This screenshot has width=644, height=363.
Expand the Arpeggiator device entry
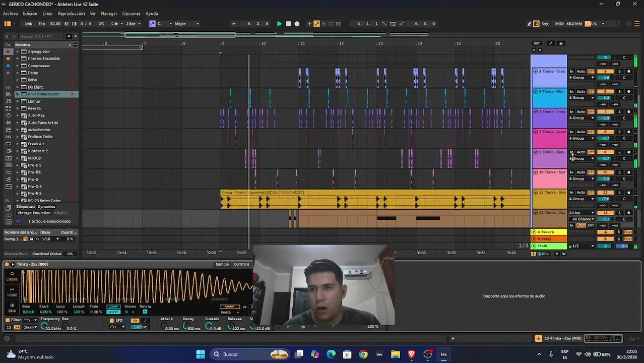click(17, 51)
